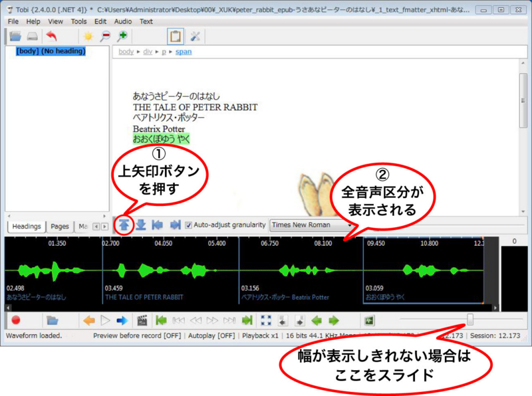Zoom in using the magnifier-plus icon
The height and width of the screenshot is (396, 532).
point(122,36)
